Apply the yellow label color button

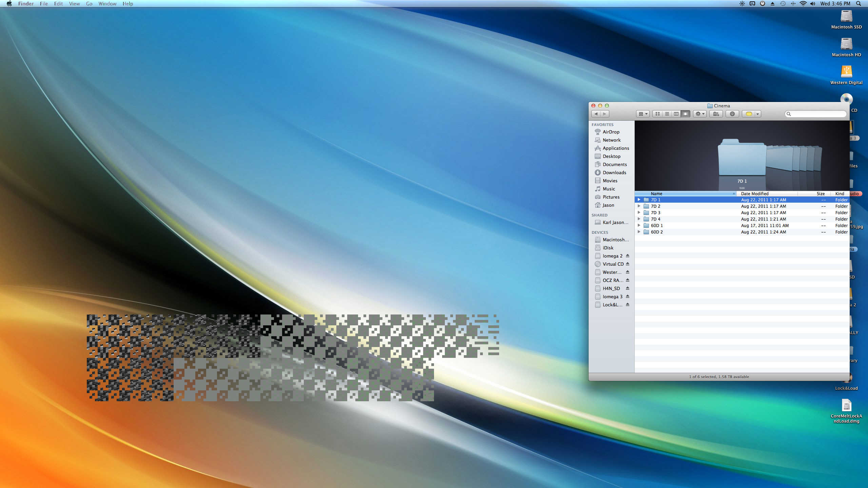(x=749, y=114)
